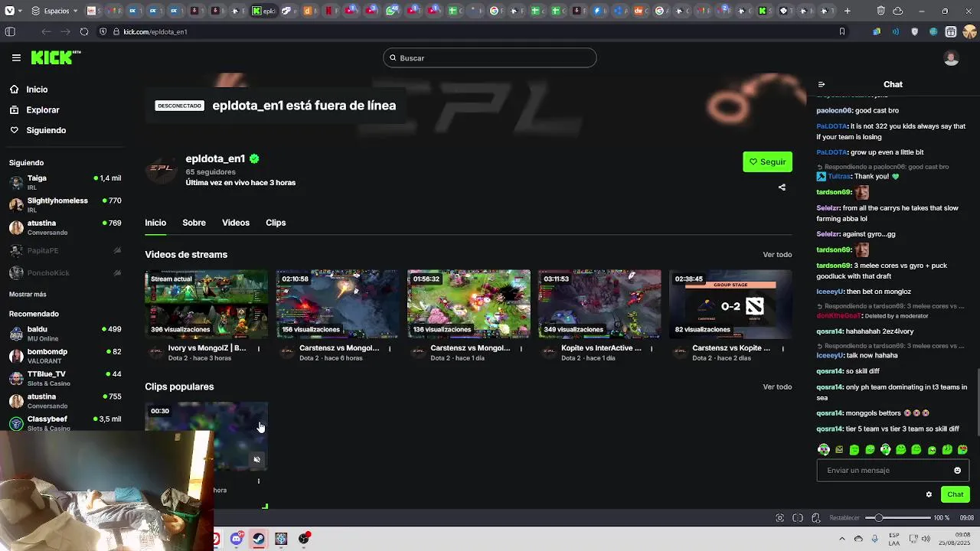This screenshot has width=980, height=551.
Task: Collapse the chat panel with arrow icon
Action: pos(822,85)
